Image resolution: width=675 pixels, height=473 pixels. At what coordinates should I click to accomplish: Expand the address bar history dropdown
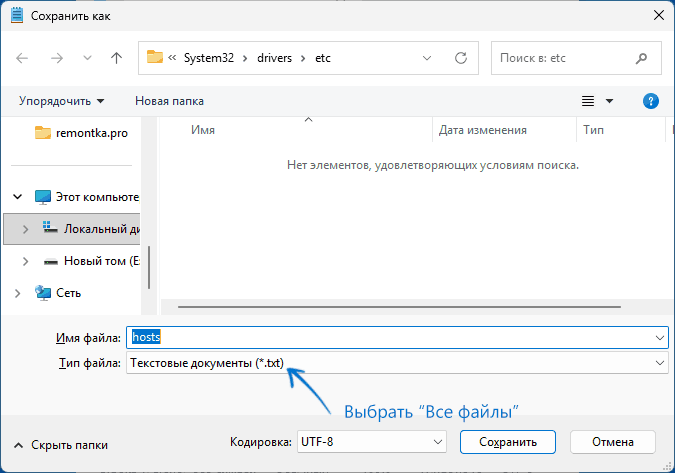tap(427, 58)
